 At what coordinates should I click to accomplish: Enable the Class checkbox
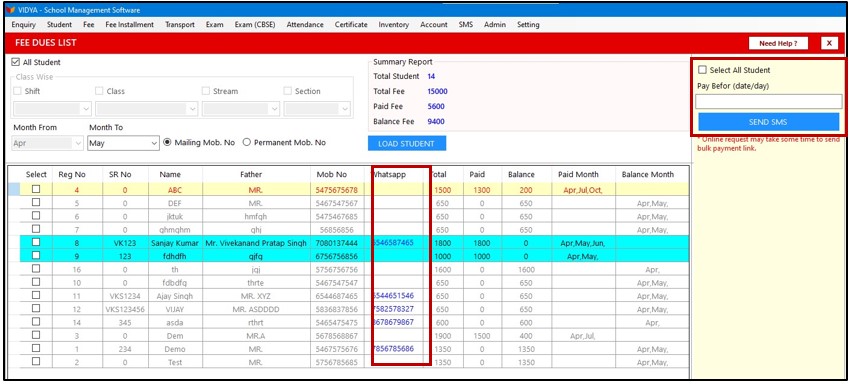click(99, 91)
